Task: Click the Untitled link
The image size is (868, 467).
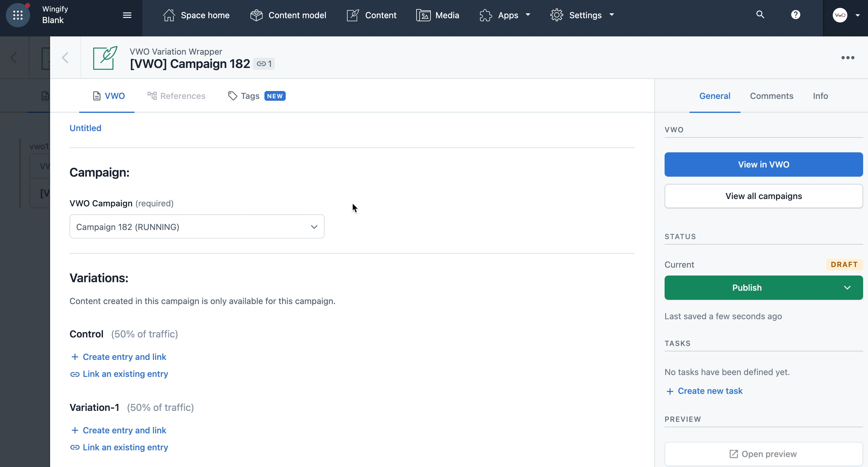Action: (85, 128)
